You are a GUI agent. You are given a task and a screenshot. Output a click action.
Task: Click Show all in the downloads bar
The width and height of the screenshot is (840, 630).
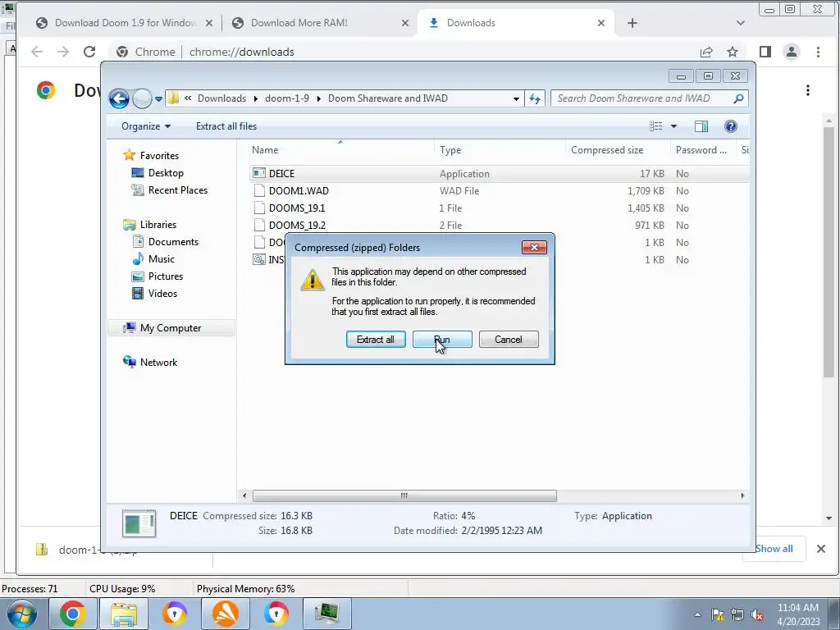tap(774, 549)
